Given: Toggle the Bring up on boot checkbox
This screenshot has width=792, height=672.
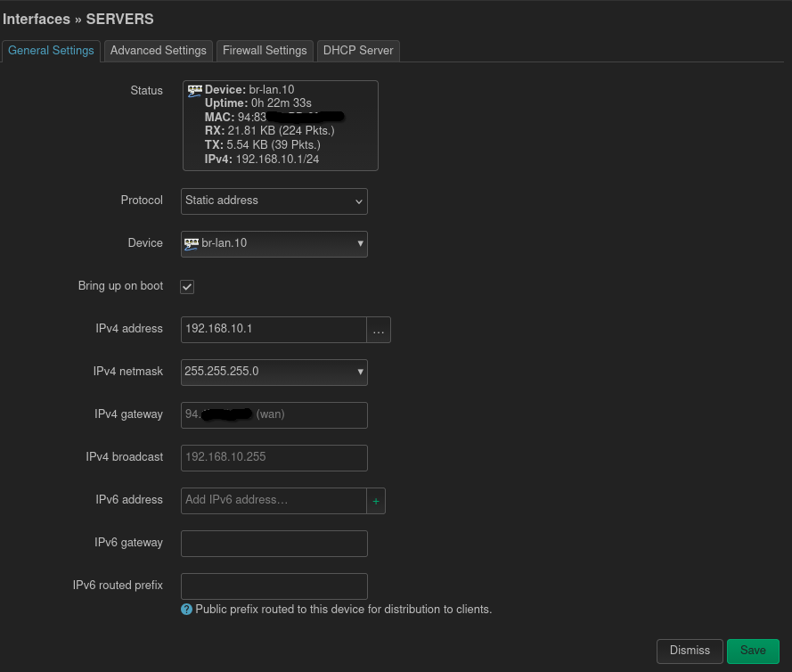Looking at the screenshot, I should pyautogui.click(x=187, y=287).
